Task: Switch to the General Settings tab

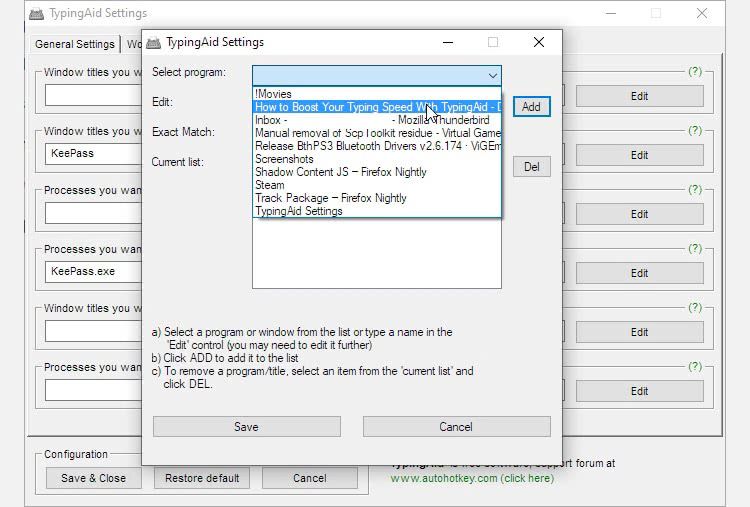Action: coord(74,44)
